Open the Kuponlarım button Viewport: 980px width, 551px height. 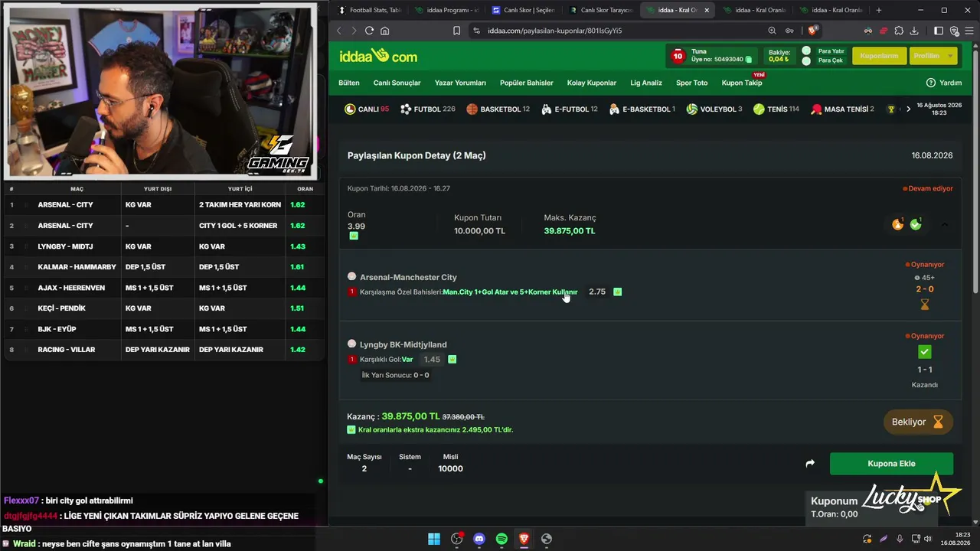pyautogui.click(x=879, y=56)
